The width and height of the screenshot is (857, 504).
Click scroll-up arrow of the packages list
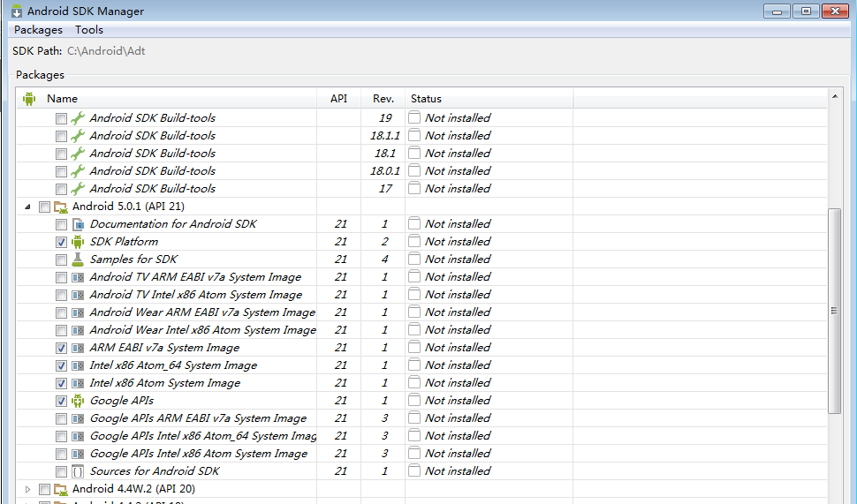click(835, 95)
